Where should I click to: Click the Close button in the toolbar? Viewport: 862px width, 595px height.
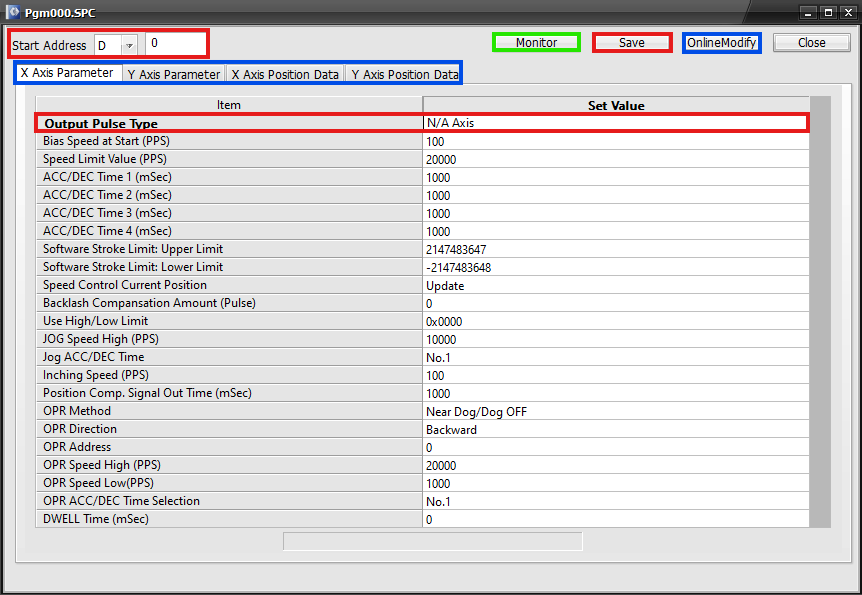click(x=811, y=43)
